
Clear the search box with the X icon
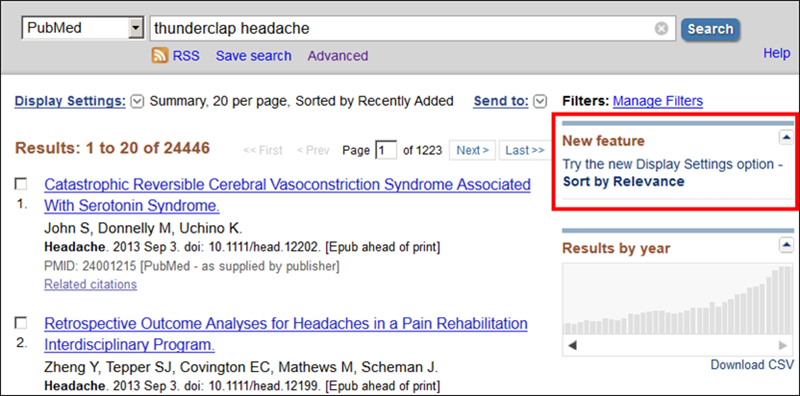(x=661, y=29)
